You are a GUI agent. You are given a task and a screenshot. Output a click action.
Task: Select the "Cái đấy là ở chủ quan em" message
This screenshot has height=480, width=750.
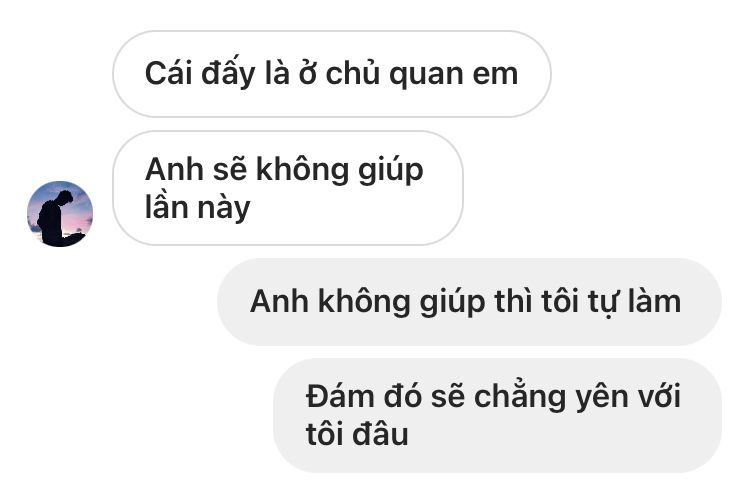point(332,74)
